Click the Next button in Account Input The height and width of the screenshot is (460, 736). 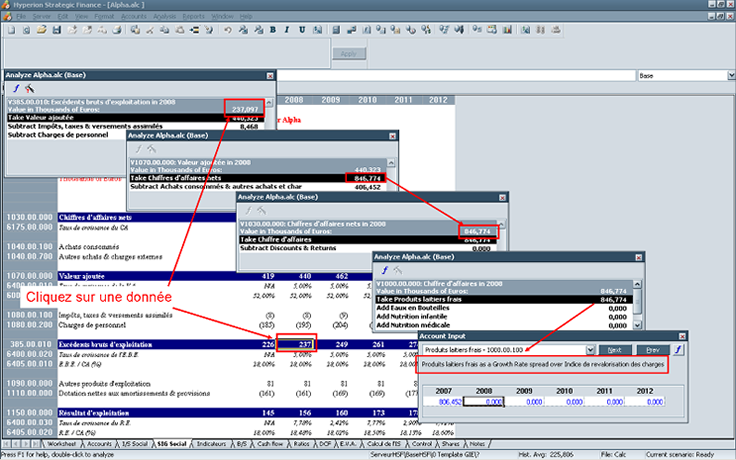[x=614, y=350]
